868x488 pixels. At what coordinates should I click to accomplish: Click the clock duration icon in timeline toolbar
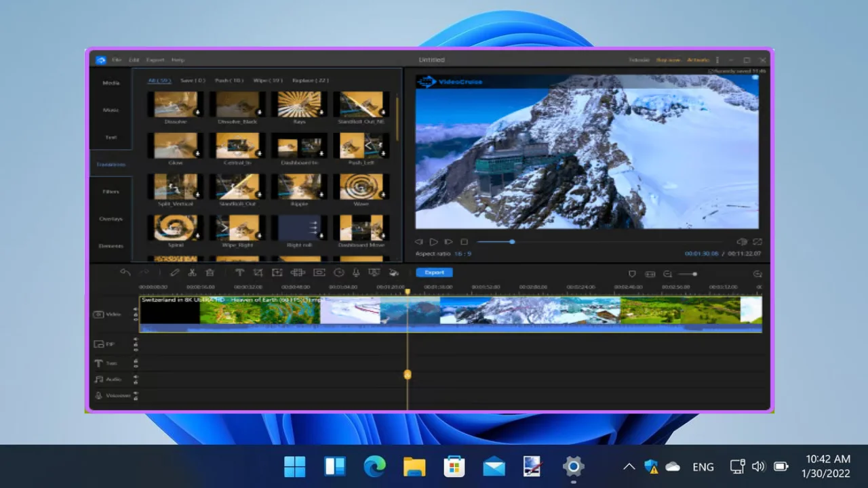(x=338, y=272)
